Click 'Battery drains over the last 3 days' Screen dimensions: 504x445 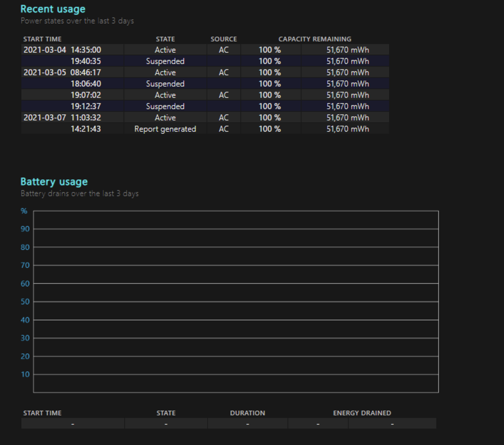[80, 194]
